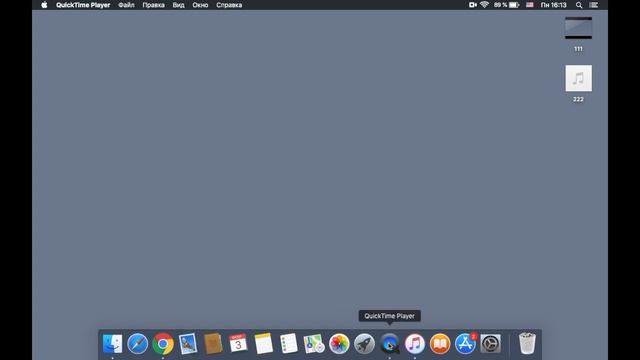Open the Вид menu

pyautogui.click(x=178, y=5)
